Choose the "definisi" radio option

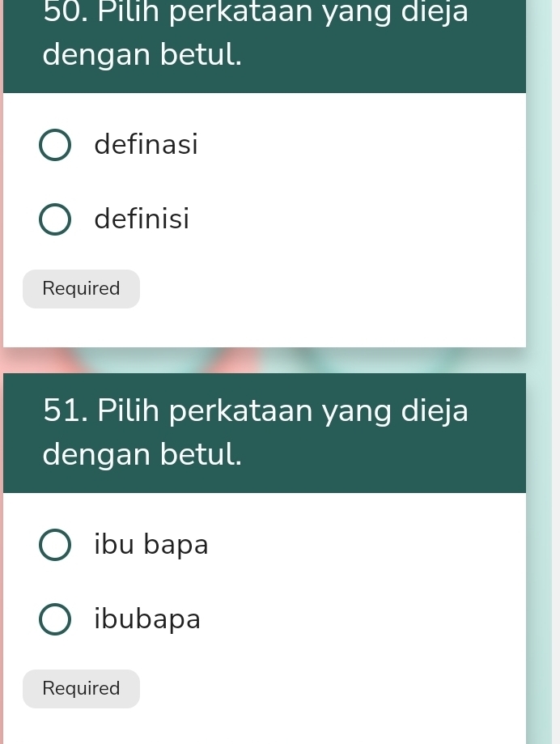[x=55, y=219]
